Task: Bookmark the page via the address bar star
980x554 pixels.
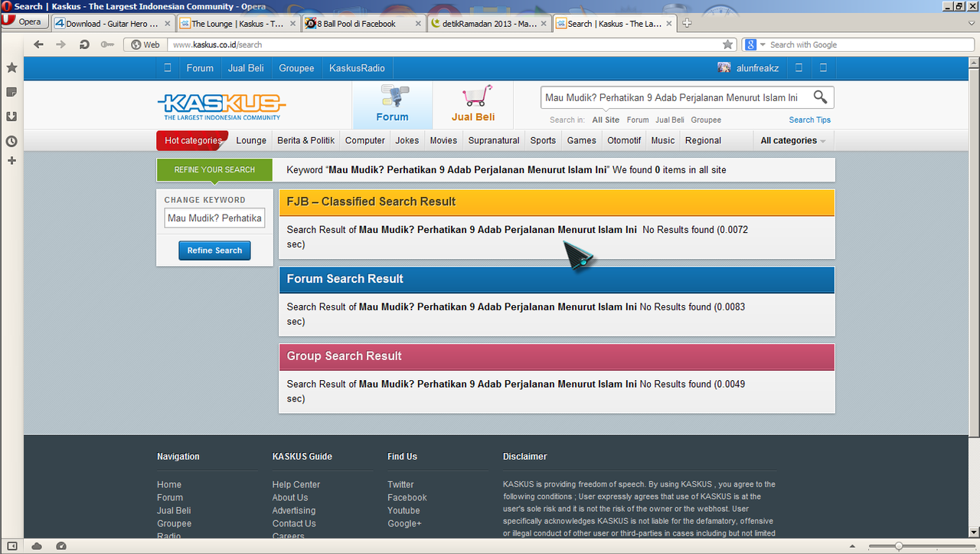Action: pyautogui.click(x=728, y=44)
